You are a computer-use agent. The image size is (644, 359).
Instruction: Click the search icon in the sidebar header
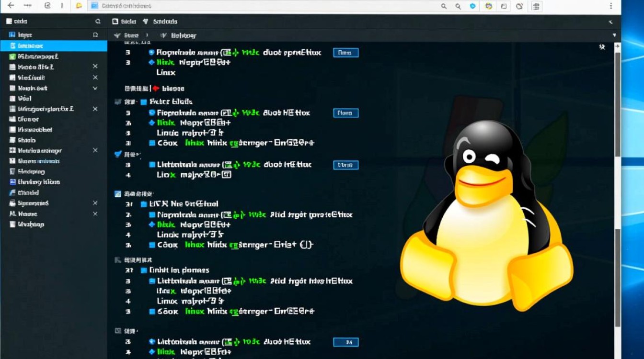pos(98,21)
